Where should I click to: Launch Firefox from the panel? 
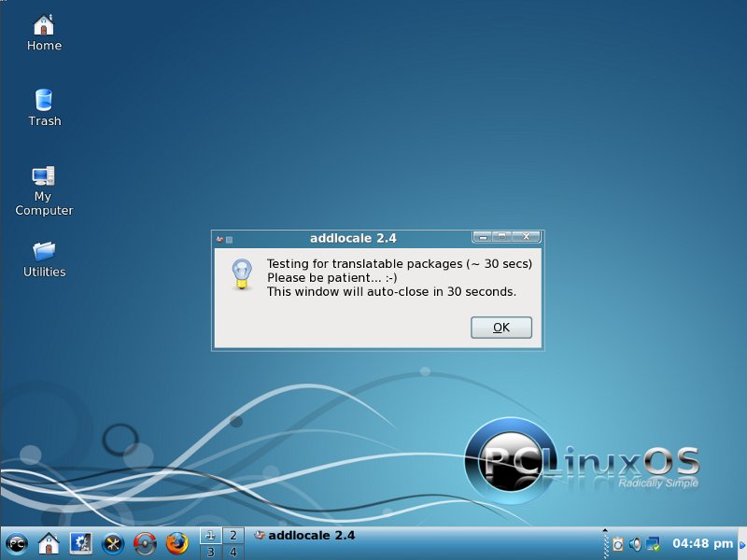(x=177, y=543)
